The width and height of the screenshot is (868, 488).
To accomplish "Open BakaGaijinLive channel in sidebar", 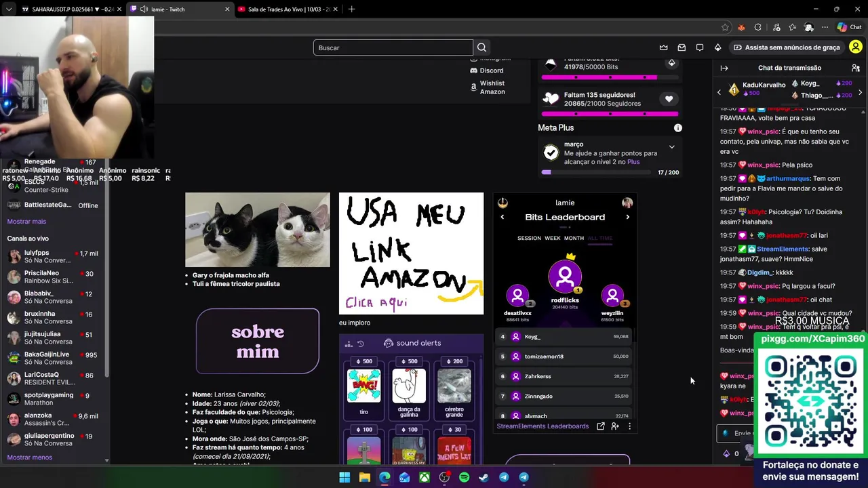I will (x=53, y=358).
